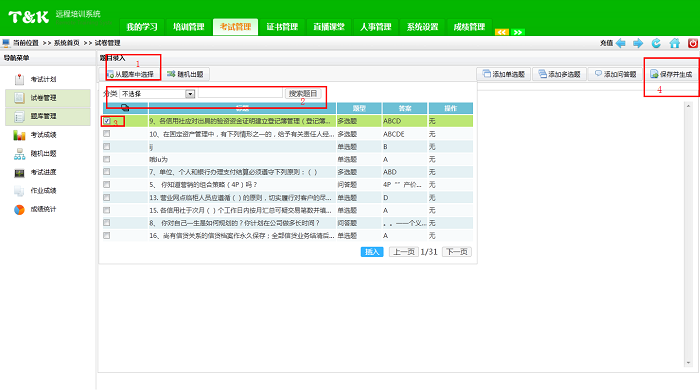Open the 分类 dropdown showing 不选择
Image resolution: width=700 pixels, height=391 pixels.
click(157, 94)
